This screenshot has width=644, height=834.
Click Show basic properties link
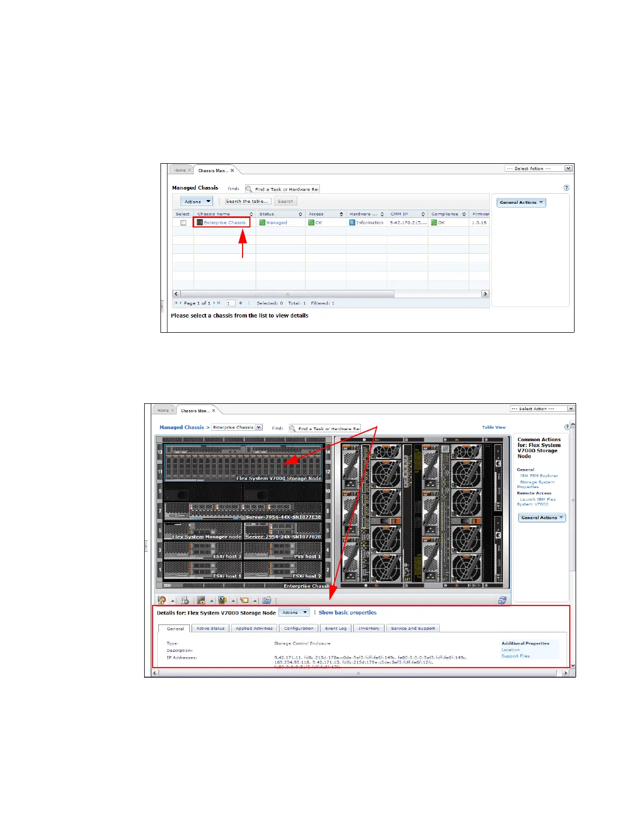[x=348, y=613]
